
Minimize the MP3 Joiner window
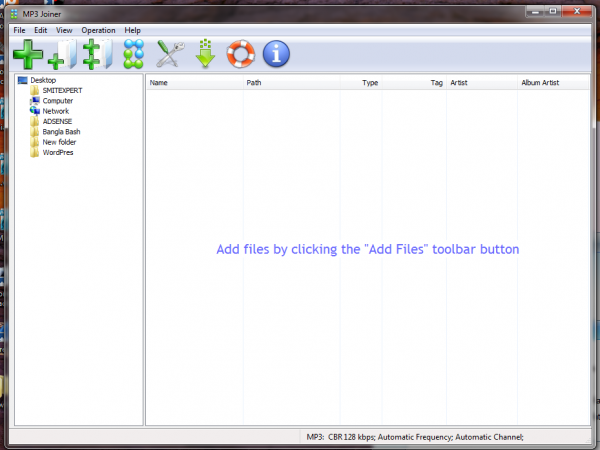point(535,11)
